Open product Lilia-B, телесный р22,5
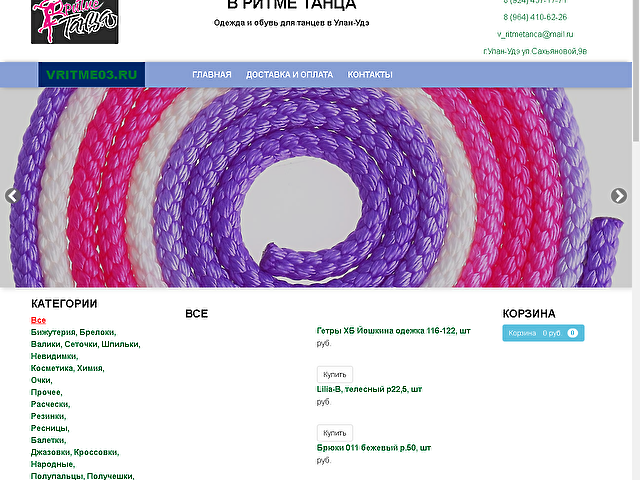 [x=369, y=389]
